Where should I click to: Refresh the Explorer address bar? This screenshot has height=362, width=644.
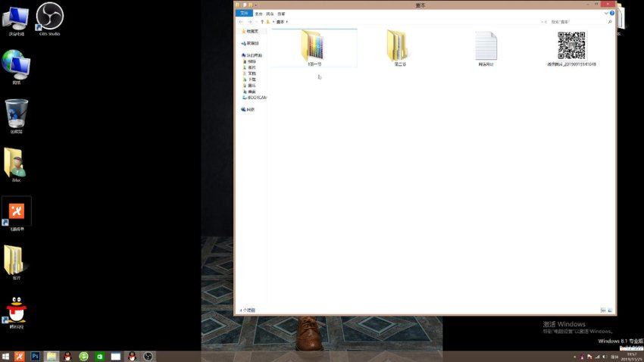[546, 22]
